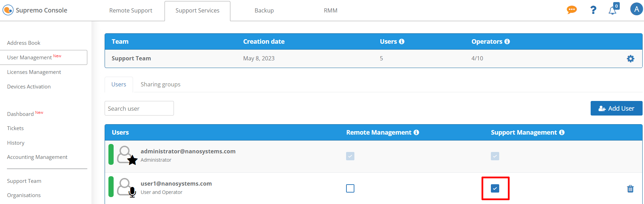Open the RMM tab
Image resolution: width=644 pixels, height=204 pixels.
coord(330,10)
